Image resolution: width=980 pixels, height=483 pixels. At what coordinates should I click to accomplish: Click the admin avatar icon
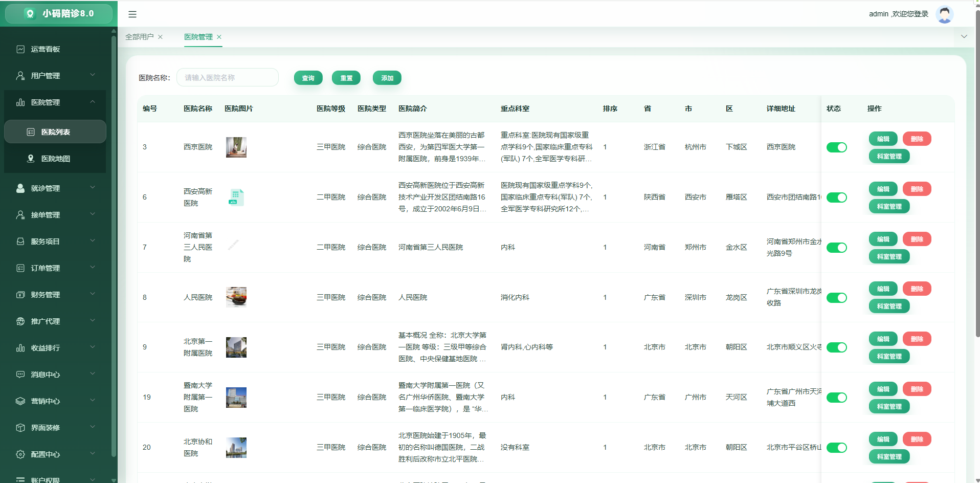[x=944, y=14]
